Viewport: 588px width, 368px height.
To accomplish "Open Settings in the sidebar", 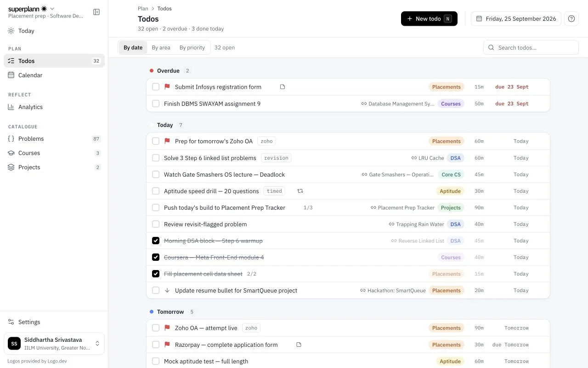I will [54, 322].
